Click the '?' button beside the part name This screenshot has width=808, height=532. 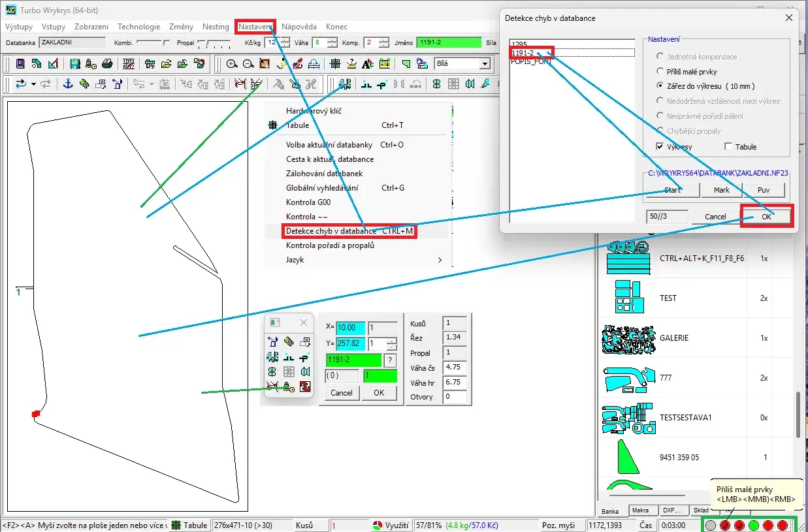390,360
